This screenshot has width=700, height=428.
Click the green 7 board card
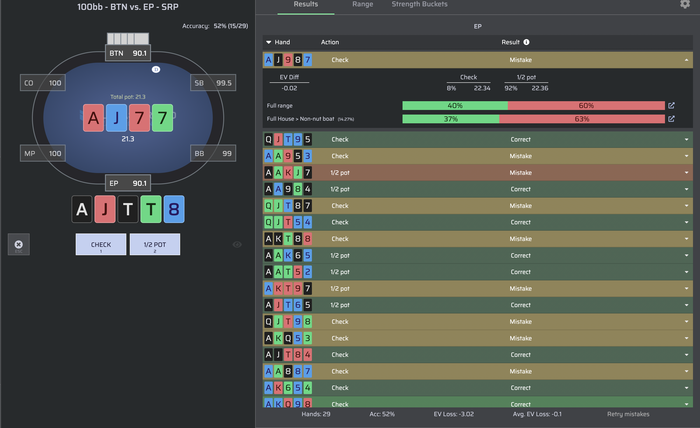[162, 118]
